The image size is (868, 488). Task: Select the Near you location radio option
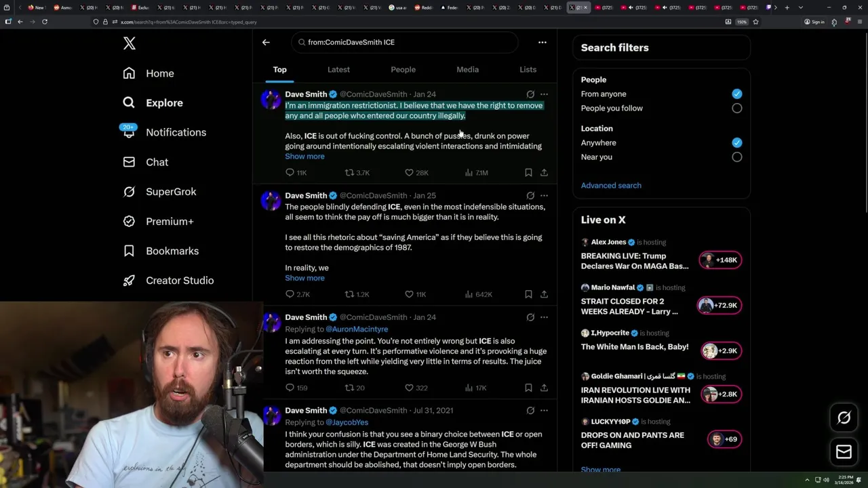click(x=736, y=157)
